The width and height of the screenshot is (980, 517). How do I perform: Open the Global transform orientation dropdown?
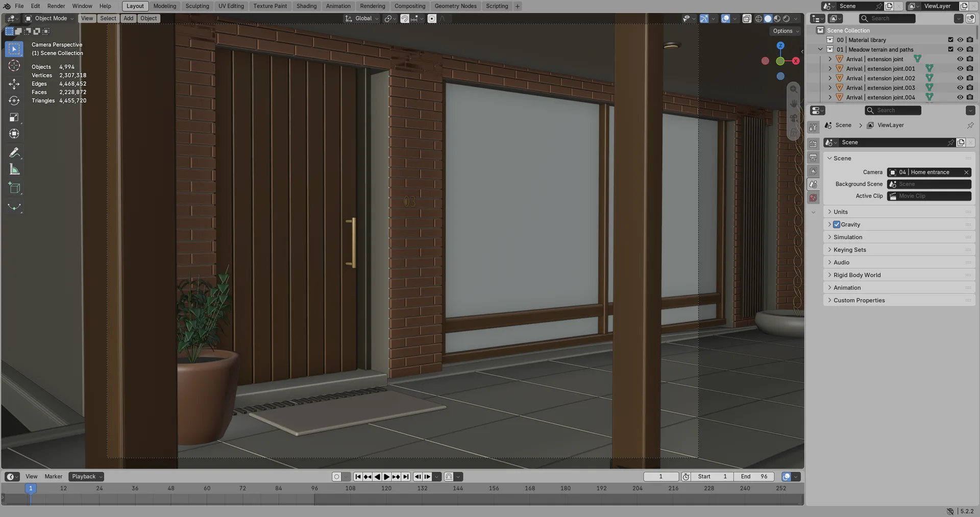[x=362, y=18]
